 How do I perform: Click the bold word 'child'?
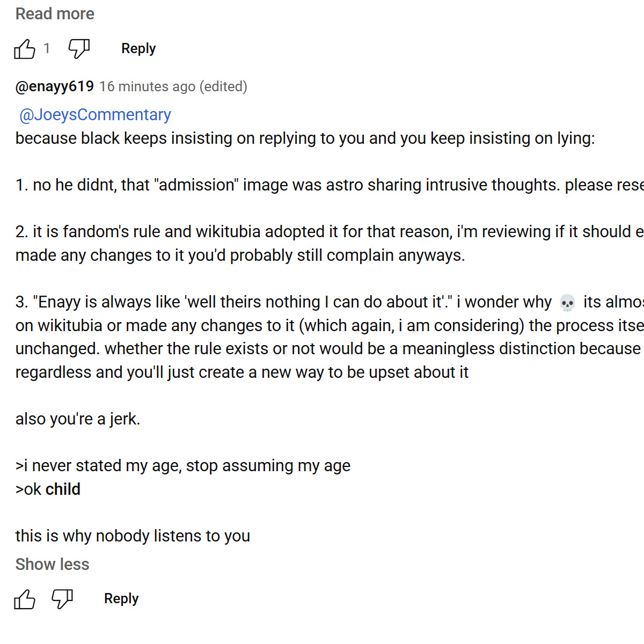pyautogui.click(x=63, y=489)
